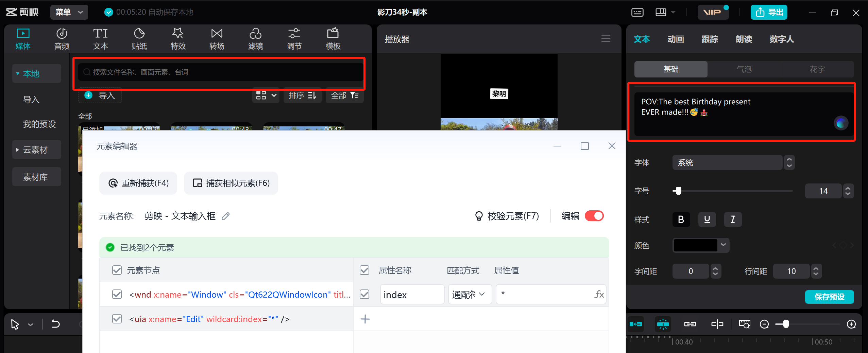This screenshot has height=353, width=868.
Task: Click the 重新捕获(F4) button
Action: click(138, 183)
